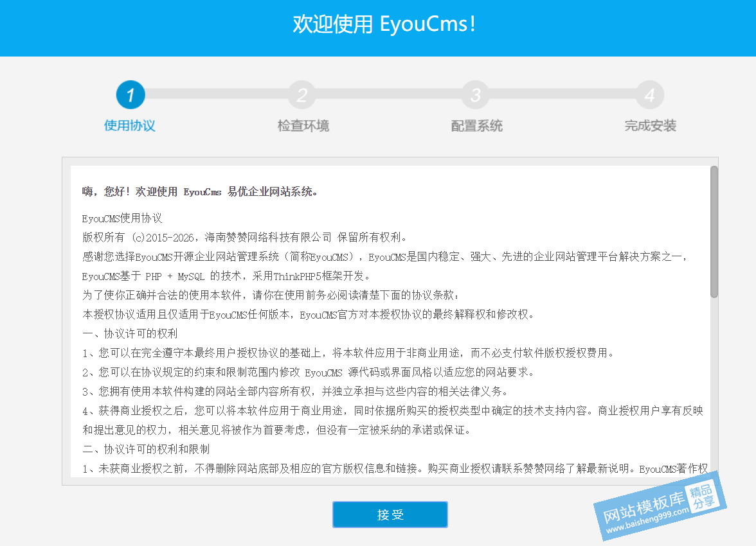Open the 配置系统 step label
This screenshot has width=756, height=546.
pos(477,126)
